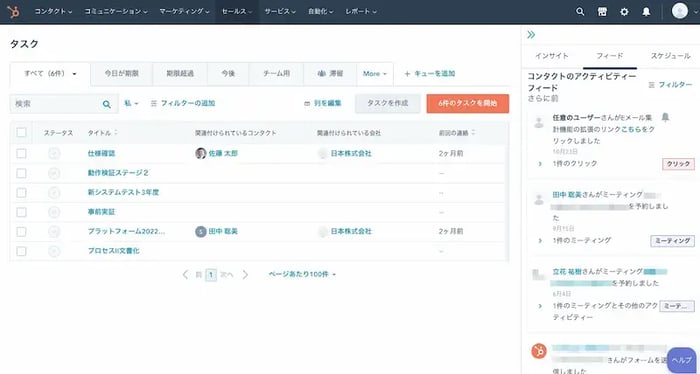Expand 1件のミーティング activity chevron
The width and height of the screenshot is (700, 374).
[x=540, y=241]
